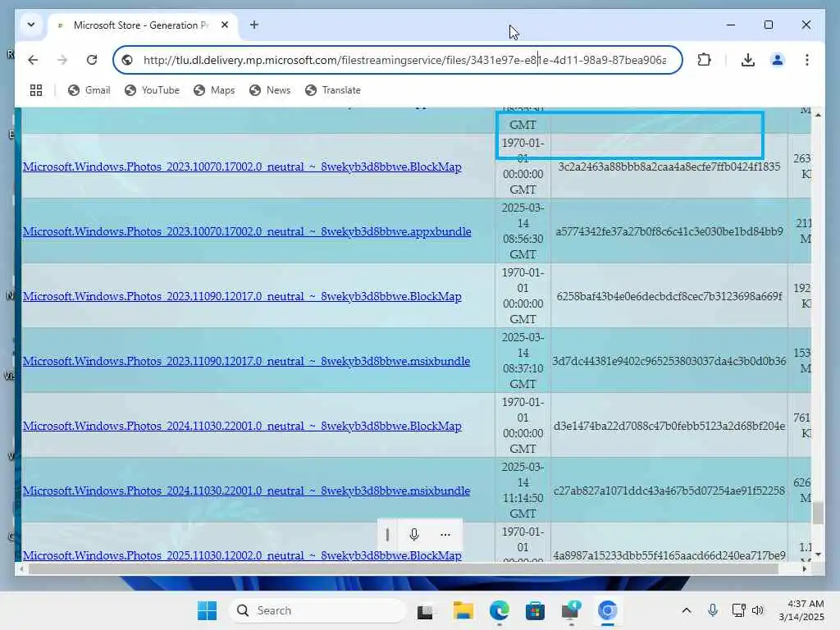Image resolution: width=840 pixels, height=630 pixels.
Task: Select hash d3e1474ba22d7088c47b0febb5123a2d68bf204e
Action: coord(669,426)
